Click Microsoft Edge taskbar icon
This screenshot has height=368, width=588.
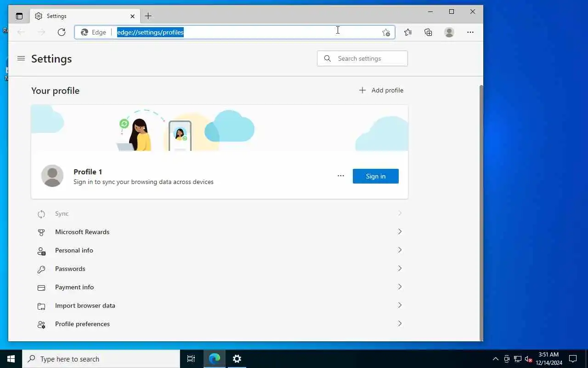click(x=215, y=359)
